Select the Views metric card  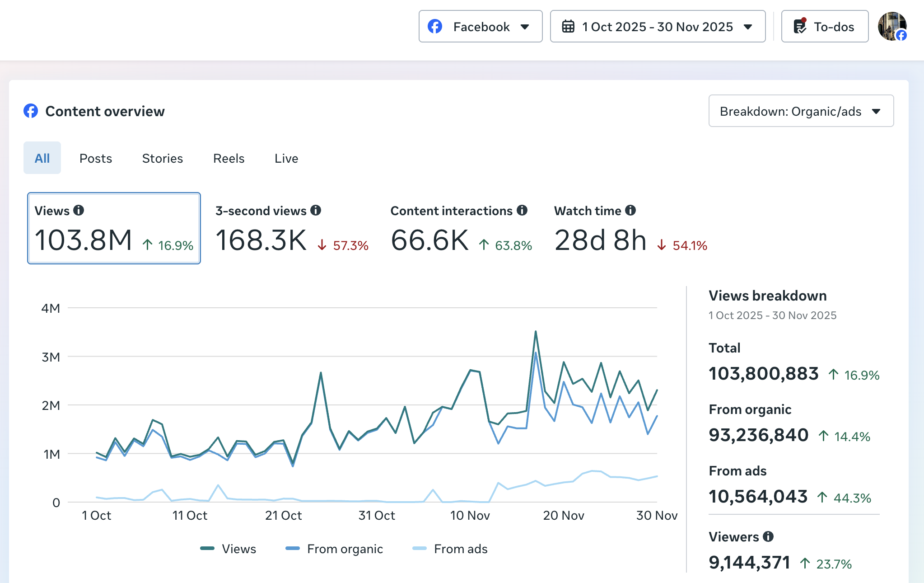pyautogui.click(x=114, y=228)
